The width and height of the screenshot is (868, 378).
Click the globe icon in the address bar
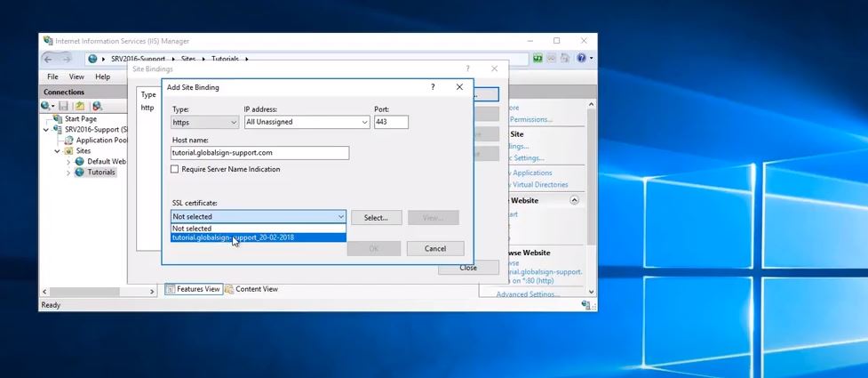(x=92, y=59)
